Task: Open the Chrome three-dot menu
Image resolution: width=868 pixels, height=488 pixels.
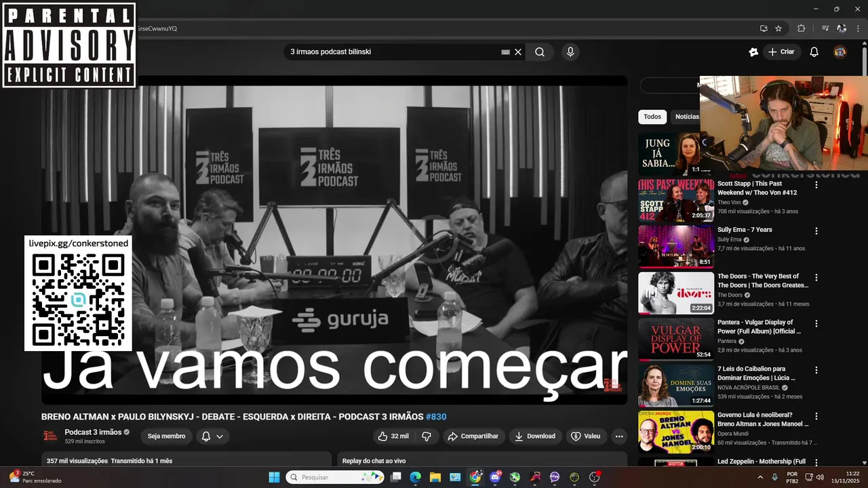Action: click(858, 28)
